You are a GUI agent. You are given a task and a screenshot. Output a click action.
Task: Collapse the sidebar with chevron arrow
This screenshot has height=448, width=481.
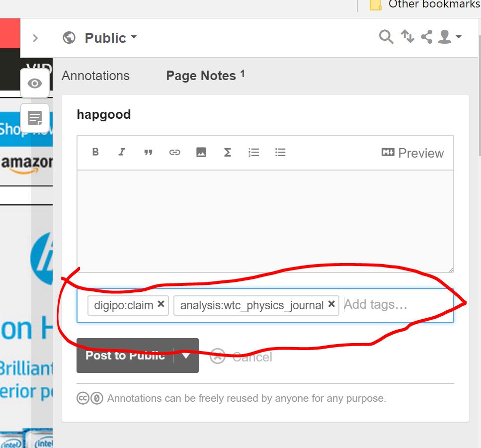tap(35, 38)
